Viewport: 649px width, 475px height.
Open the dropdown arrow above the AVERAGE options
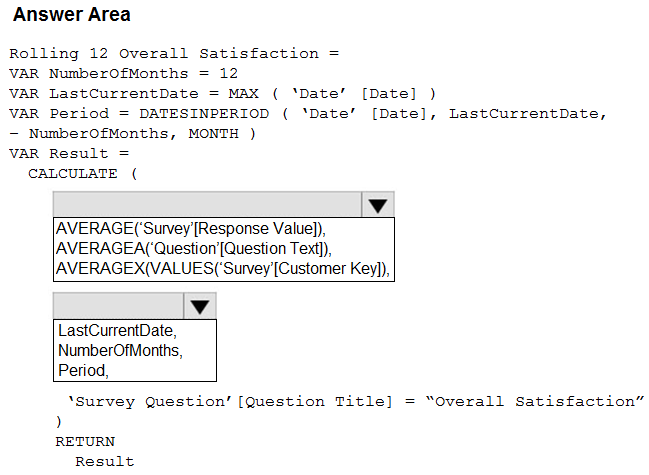point(377,205)
